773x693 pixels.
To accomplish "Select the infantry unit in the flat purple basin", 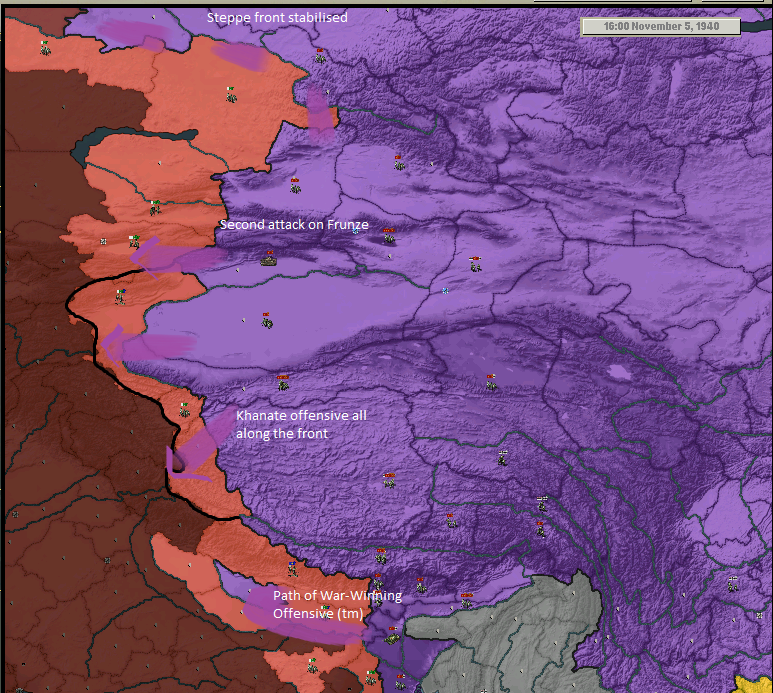I will pyautogui.click(x=267, y=320).
